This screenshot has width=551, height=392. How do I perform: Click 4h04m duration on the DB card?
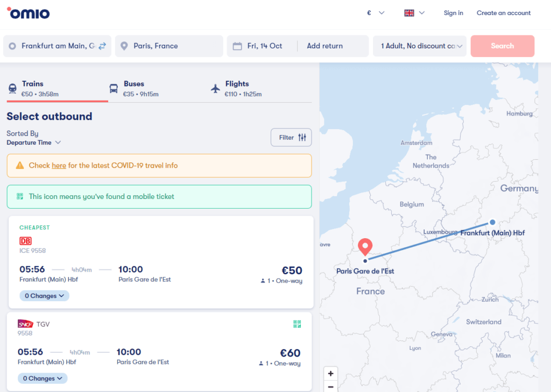click(82, 270)
